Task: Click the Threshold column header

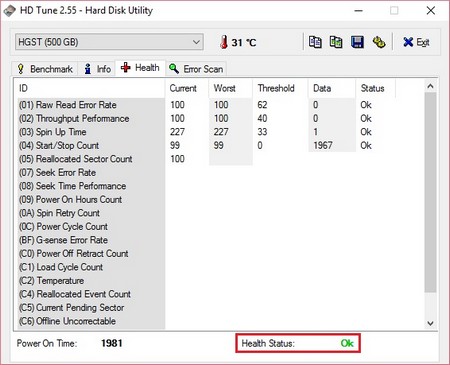Action: click(x=280, y=88)
